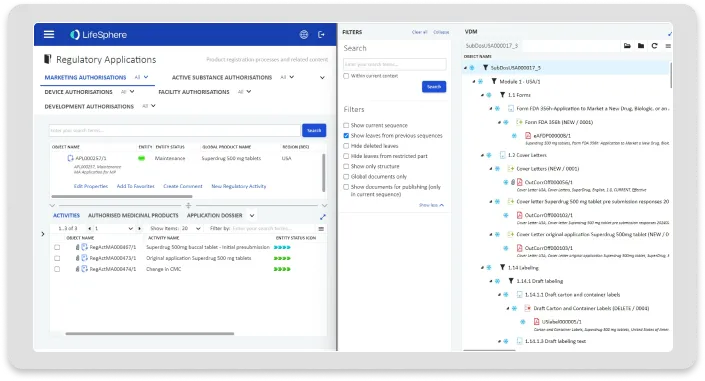Click Create Comment link
Image resolution: width=705 pixels, height=381 pixels.
[183, 186]
